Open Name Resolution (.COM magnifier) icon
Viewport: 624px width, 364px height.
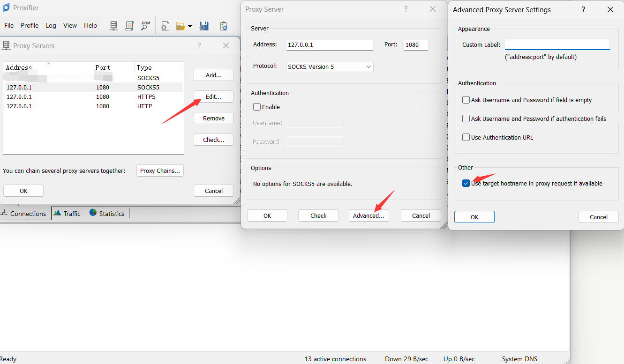(145, 26)
